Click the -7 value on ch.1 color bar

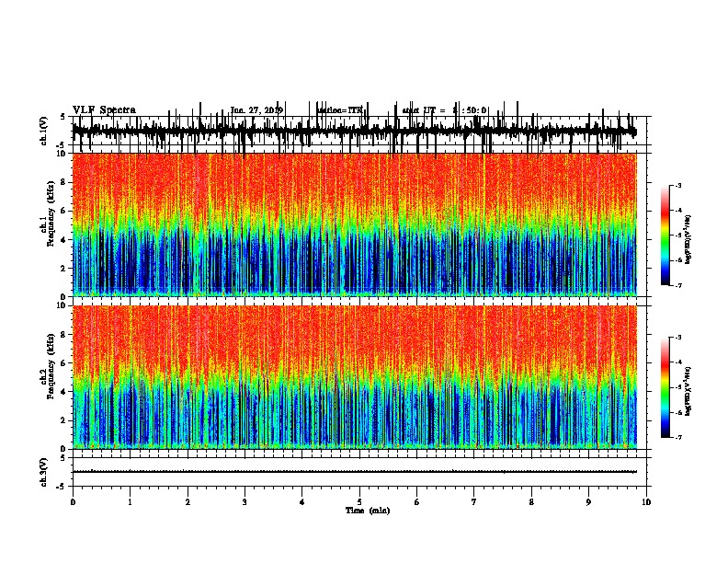pos(678,285)
